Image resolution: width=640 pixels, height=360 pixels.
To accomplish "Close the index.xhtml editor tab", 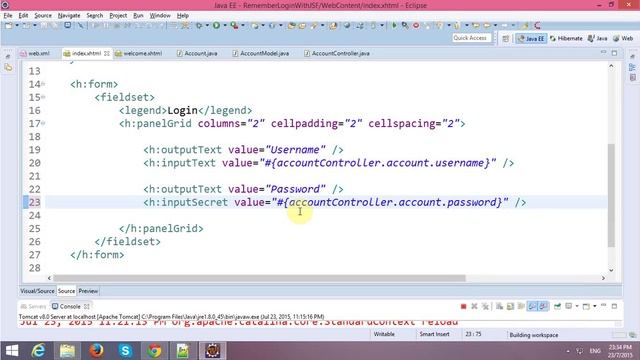I will [107, 53].
